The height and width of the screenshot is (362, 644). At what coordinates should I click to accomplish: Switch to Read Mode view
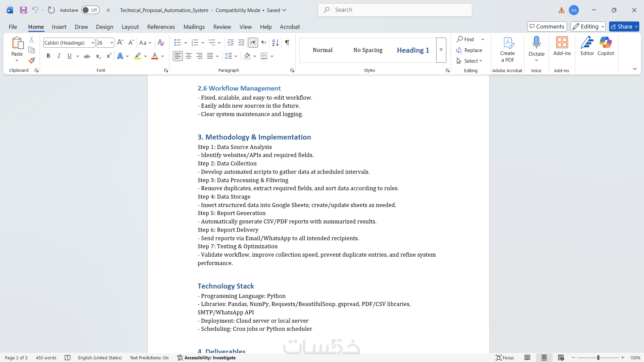[528, 358]
